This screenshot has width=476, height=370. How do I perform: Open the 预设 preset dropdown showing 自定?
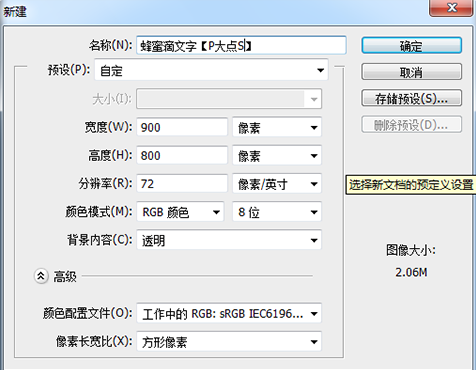211,70
